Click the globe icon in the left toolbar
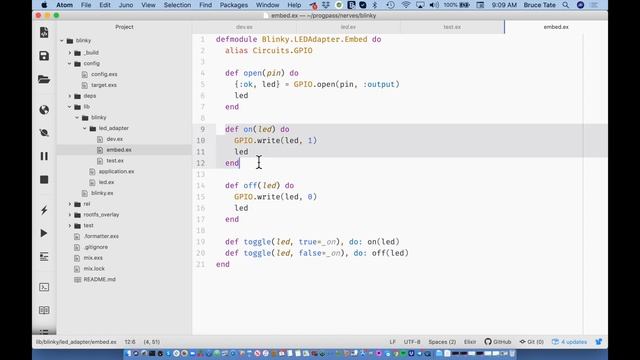The height and width of the screenshot is (360, 640). click(44, 110)
